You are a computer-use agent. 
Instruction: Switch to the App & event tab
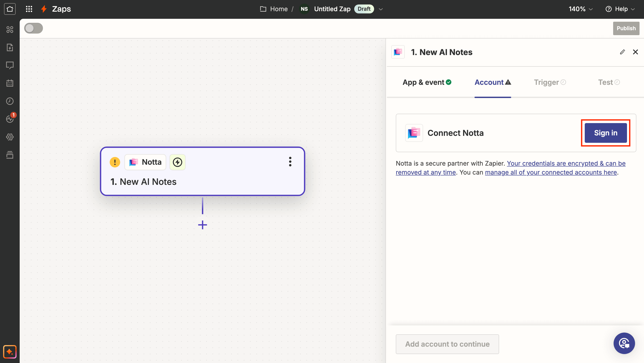[427, 82]
